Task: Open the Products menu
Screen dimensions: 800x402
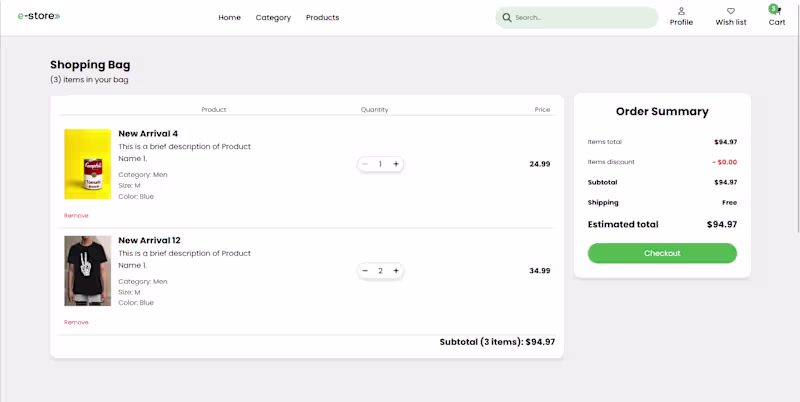Action: [x=322, y=17]
